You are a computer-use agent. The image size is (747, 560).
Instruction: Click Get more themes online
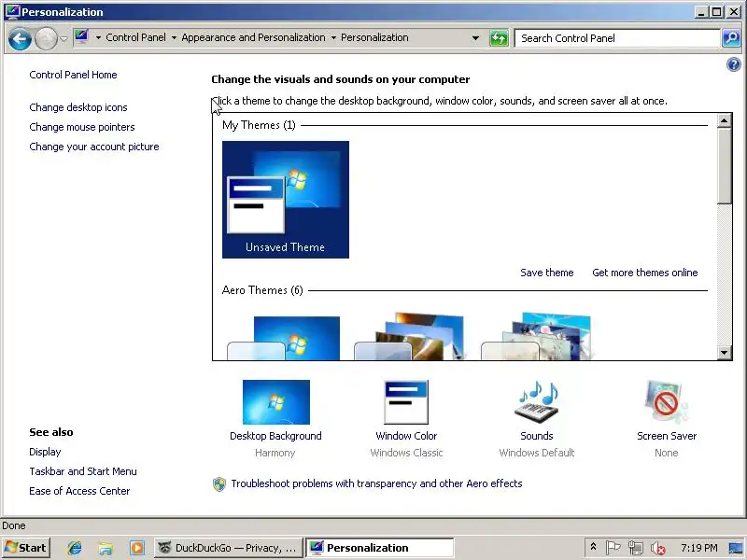pyautogui.click(x=645, y=273)
